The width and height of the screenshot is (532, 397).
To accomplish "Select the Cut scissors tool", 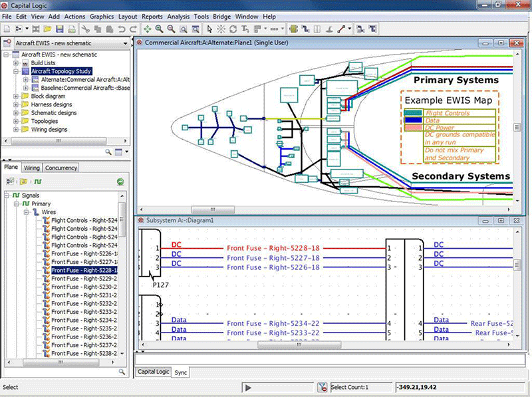I will click(x=86, y=29).
